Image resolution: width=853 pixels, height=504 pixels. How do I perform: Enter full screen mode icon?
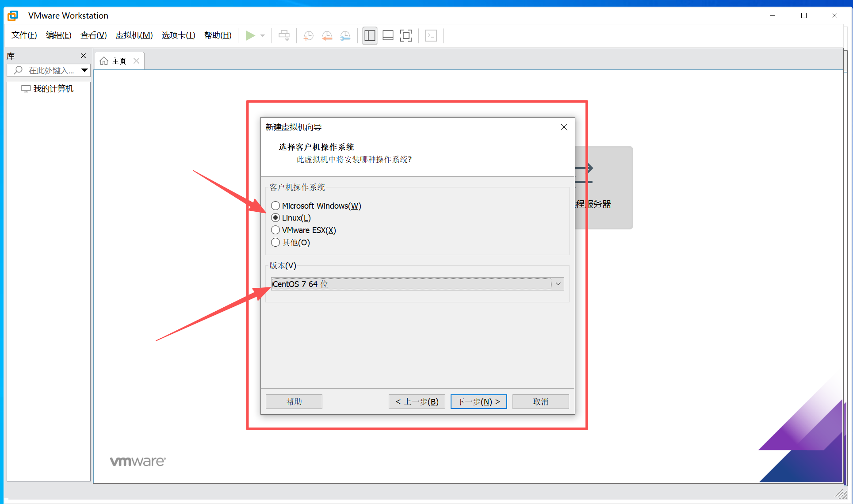pos(406,35)
